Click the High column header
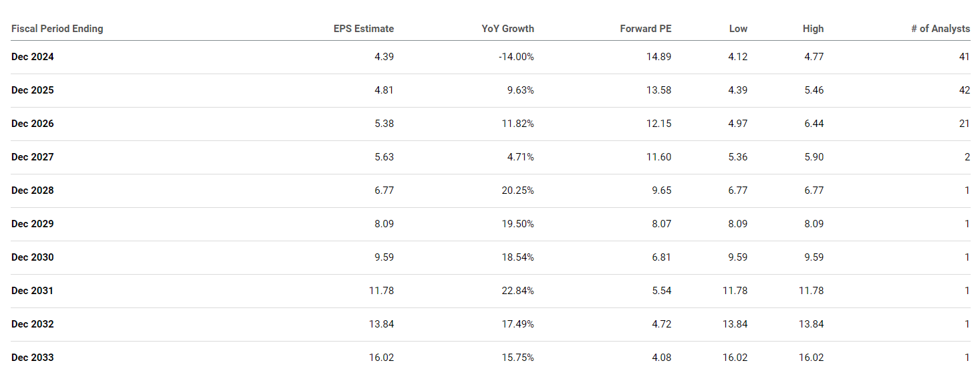This screenshot has width=980, height=381. 813,29
